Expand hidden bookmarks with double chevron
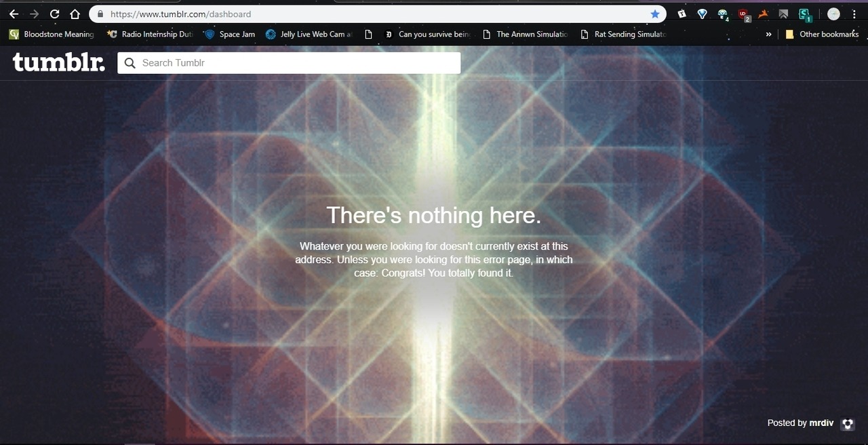The width and height of the screenshot is (868, 445). (x=768, y=34)
